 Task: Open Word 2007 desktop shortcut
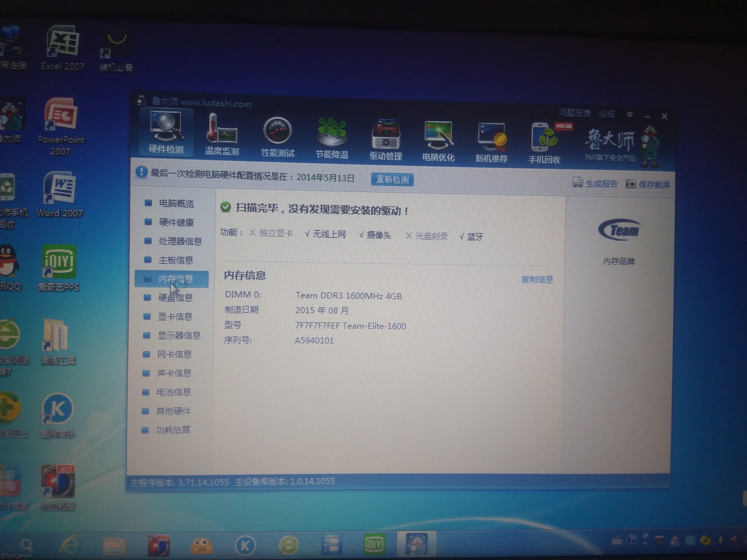(x=59, y=194)
